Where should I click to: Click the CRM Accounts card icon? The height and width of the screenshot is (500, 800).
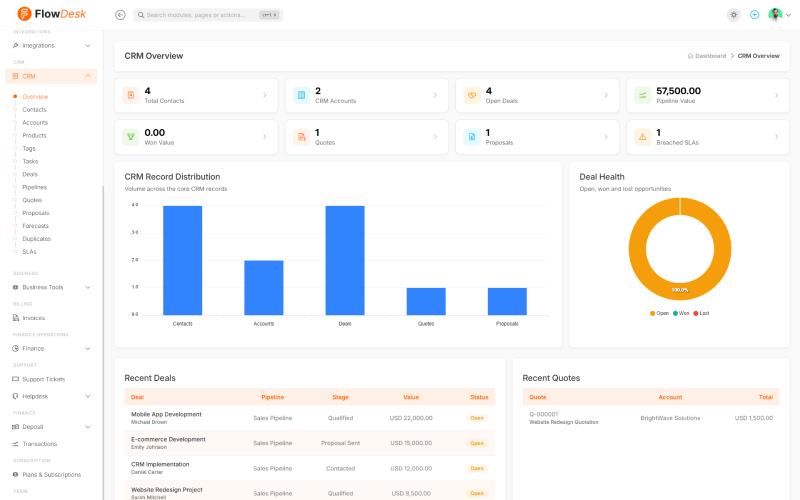(302, 95)
